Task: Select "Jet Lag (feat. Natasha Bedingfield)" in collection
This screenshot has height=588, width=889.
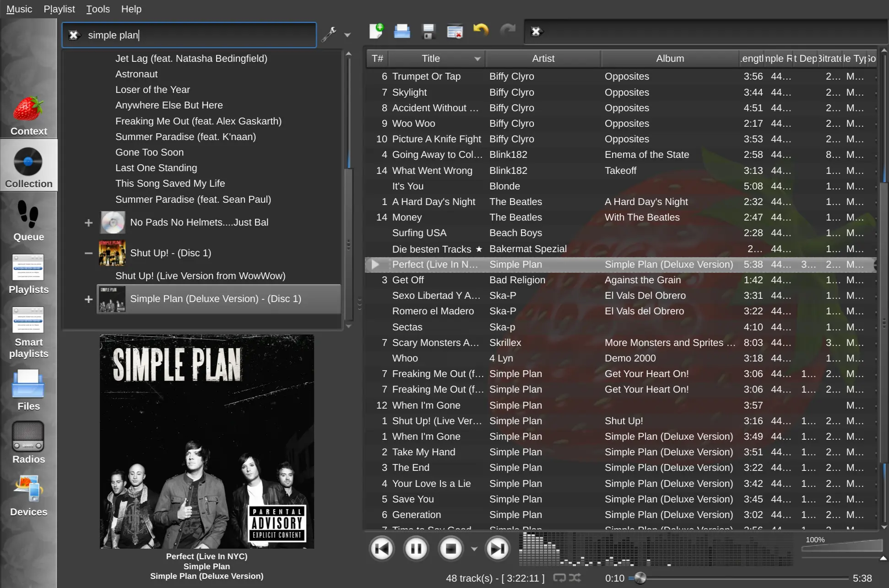Action: pyautogui.click(x=191, y=59)
